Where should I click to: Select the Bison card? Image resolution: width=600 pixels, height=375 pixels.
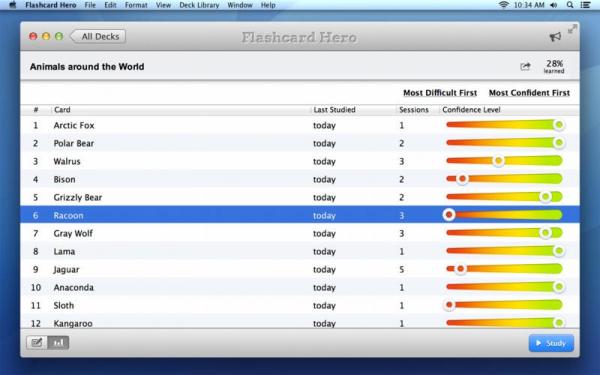300,179
